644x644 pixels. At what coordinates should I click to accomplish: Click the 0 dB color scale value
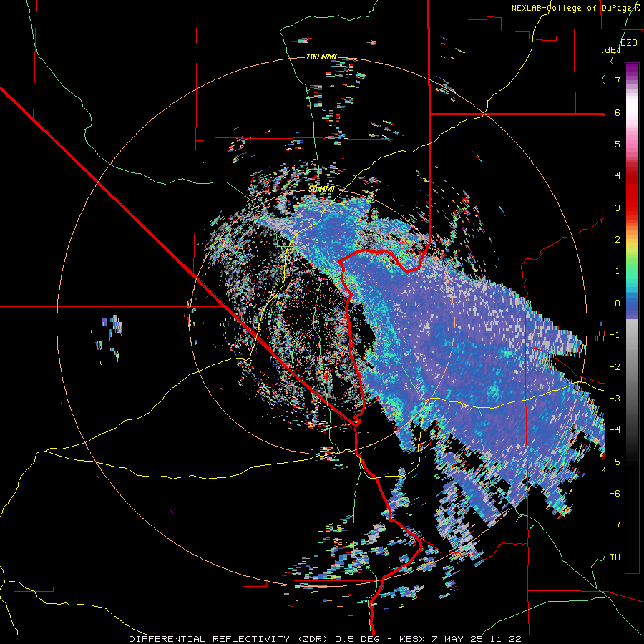[618, 303]
